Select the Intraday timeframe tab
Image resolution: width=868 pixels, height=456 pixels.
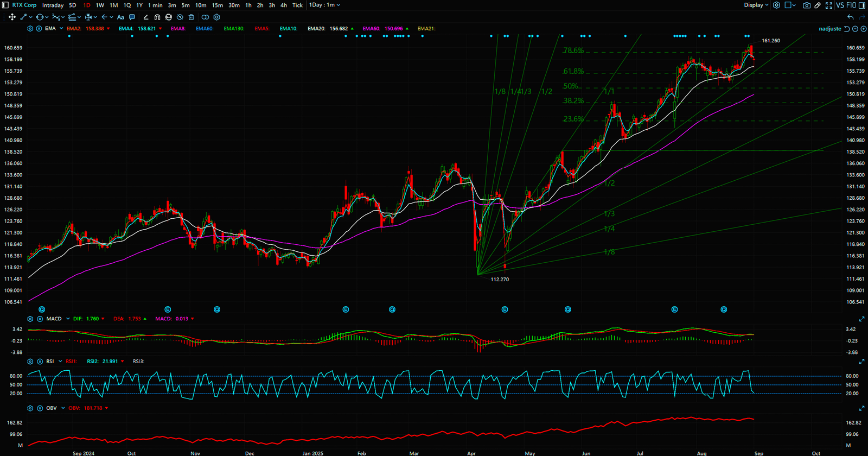(53, 5)
